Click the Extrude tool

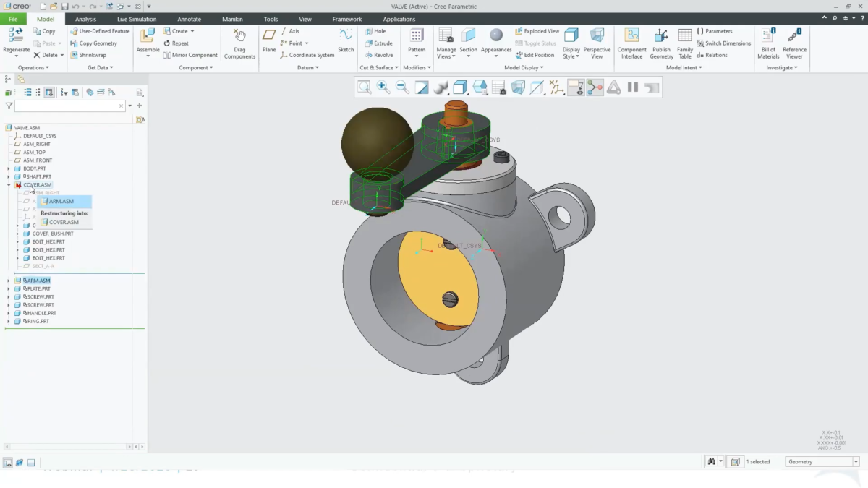click(378, 43)
